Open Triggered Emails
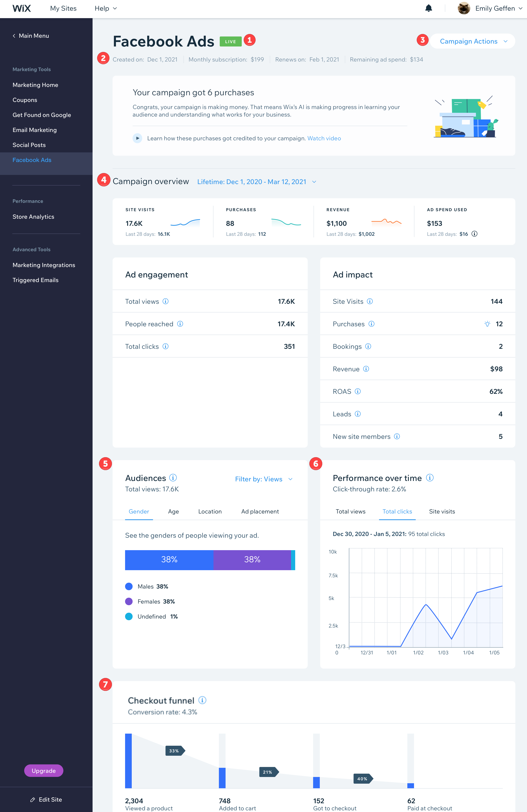The height and width of the screenshot is (812, 527). [x=35, y=280]
